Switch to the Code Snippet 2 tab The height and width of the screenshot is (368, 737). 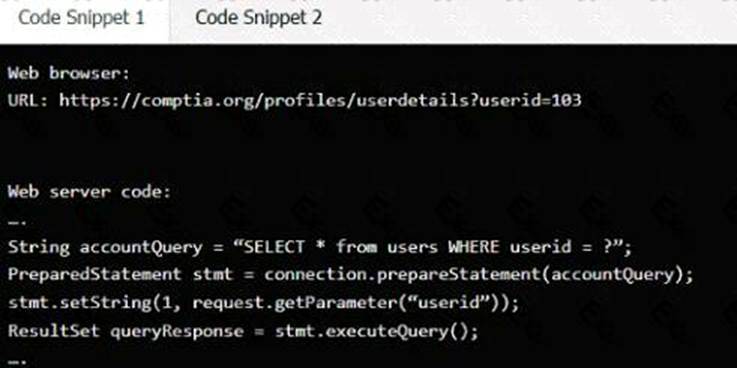259,18
